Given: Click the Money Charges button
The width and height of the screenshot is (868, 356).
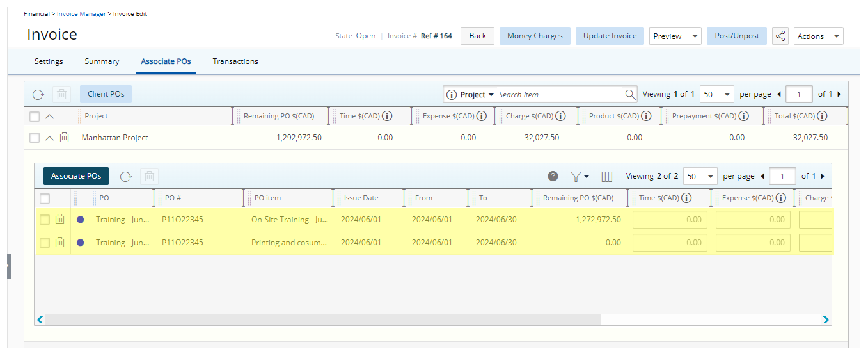Looking at the screenshot, I should click(x=535, y=36).
